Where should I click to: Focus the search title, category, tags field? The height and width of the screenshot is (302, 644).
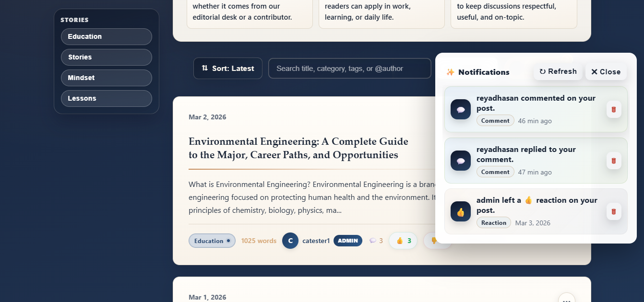point(349,69)
